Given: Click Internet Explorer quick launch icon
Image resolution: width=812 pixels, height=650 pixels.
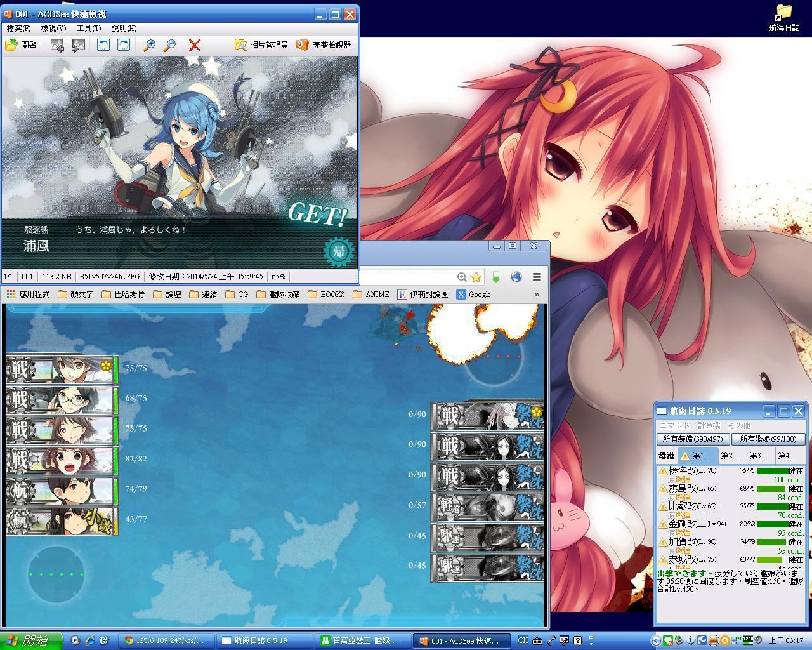Looking at the screenshot, I should coord(89,640).
